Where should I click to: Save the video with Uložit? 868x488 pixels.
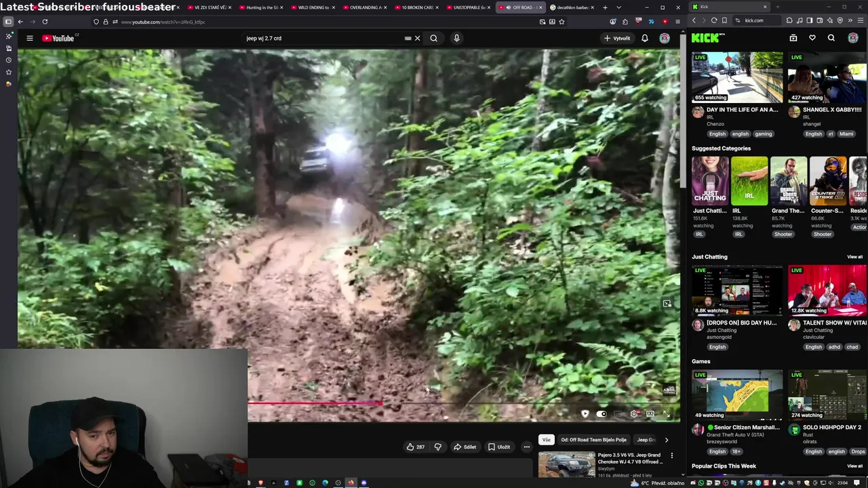[499, 447]
